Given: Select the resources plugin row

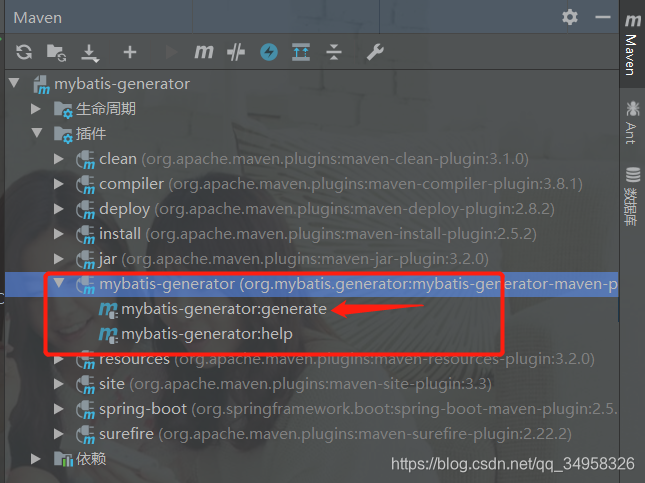Looking at the screenshot, I should tap(311, 359).
